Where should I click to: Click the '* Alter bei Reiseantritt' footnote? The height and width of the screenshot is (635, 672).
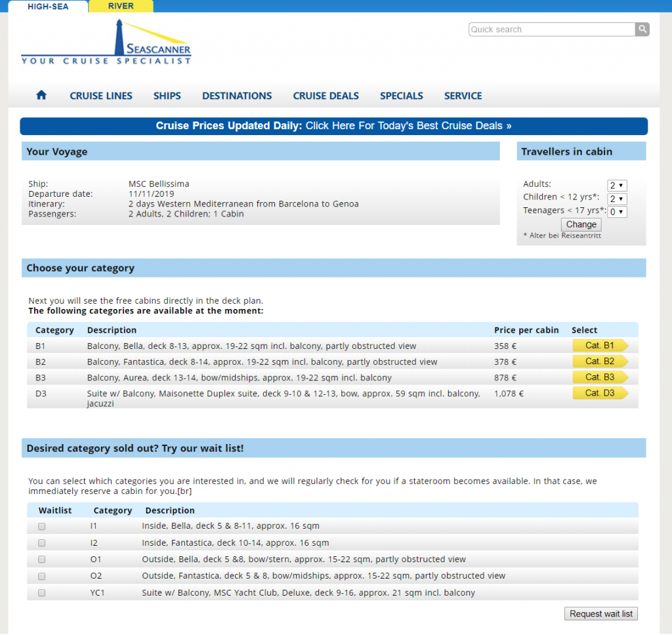pos(562,236)
